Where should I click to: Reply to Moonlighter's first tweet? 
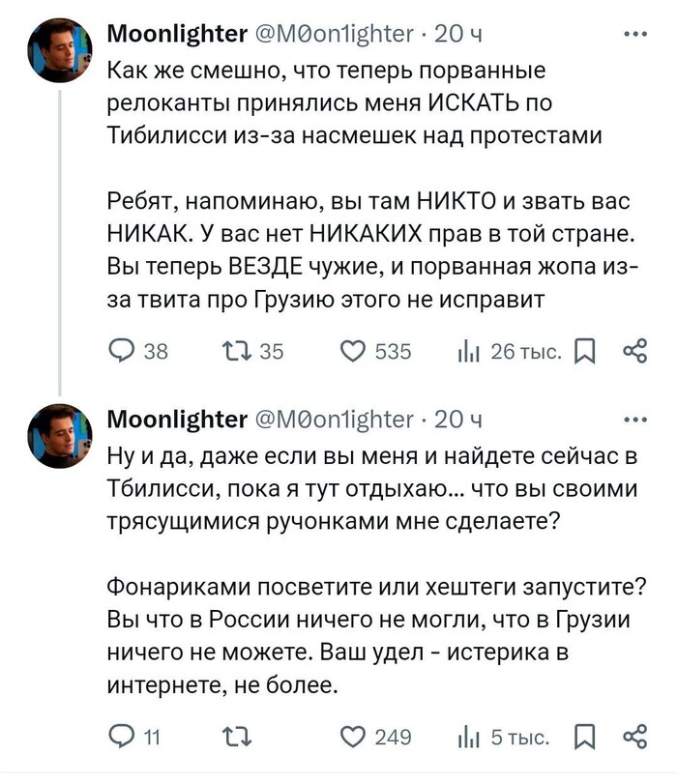[x=124, y=350]
